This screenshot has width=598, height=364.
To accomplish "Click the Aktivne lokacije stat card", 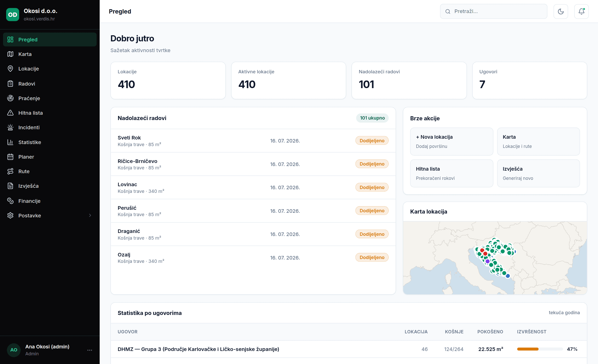I will pyautogui.click(x=289, y=80).
